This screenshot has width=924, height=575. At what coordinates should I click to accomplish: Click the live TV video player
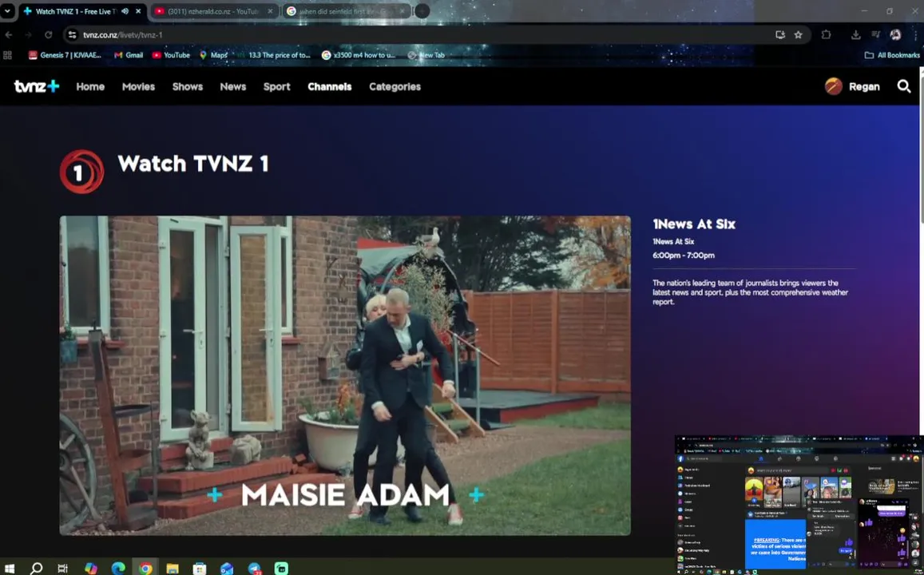345,375
